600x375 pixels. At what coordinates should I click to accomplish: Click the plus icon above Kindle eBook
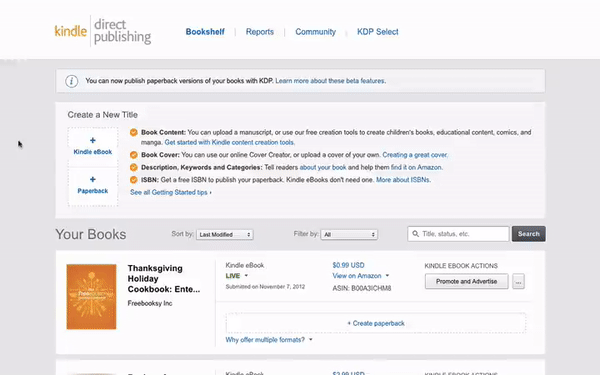tap(93, 140)
